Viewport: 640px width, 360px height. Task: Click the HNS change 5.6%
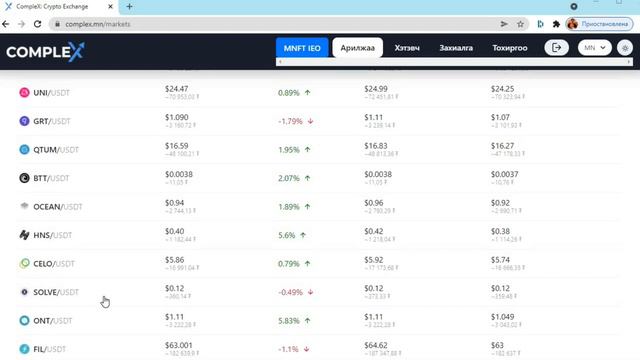287,235
